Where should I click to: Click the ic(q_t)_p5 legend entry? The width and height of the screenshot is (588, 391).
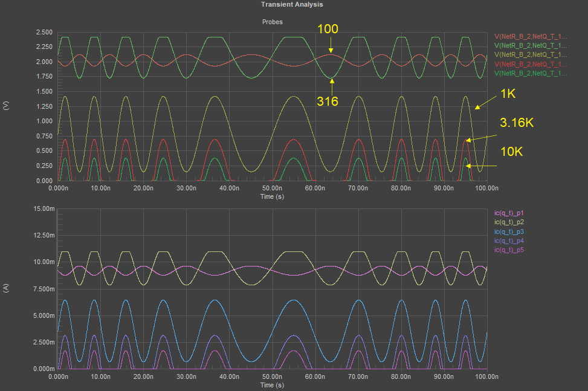pos(509,250)
